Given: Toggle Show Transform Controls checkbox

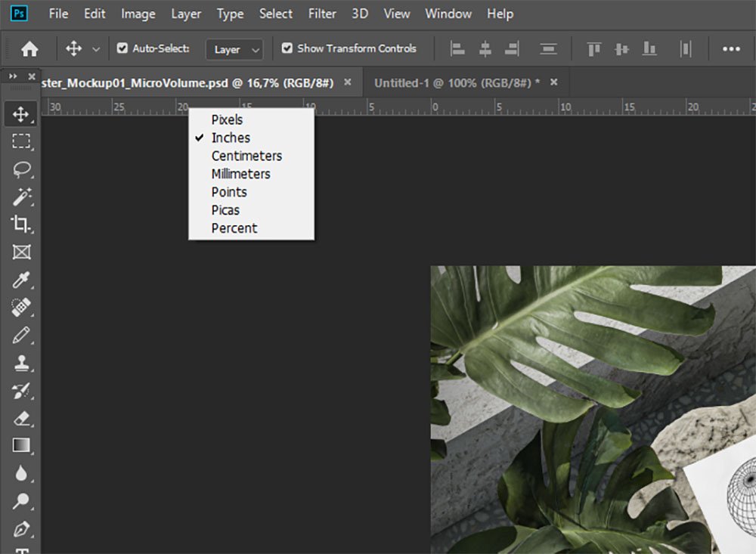Looking at the screenshot, I should 287,48.
